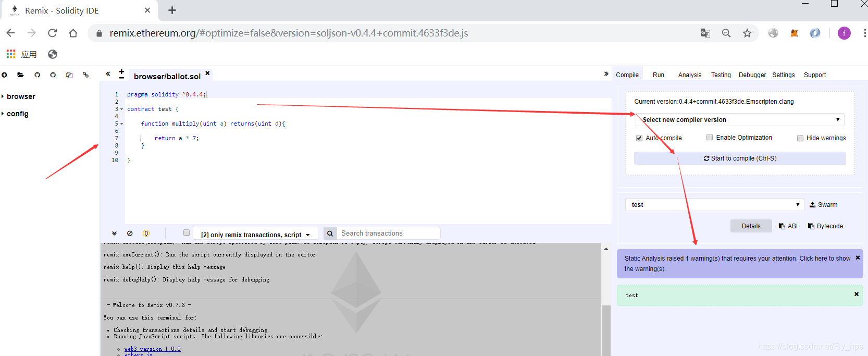The image size is (868, 356).
Task: Fold the multiply function at line 5
Action: pos(122,124)
